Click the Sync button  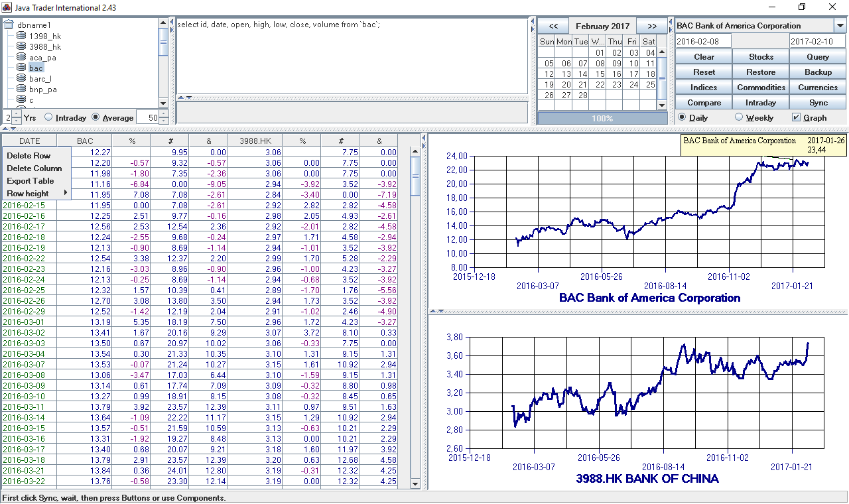point(818,103)
